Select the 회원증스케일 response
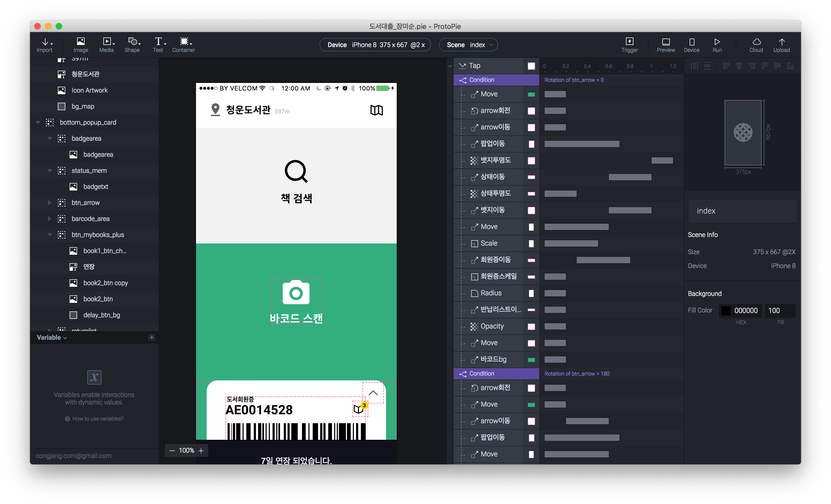 [496, 276]
